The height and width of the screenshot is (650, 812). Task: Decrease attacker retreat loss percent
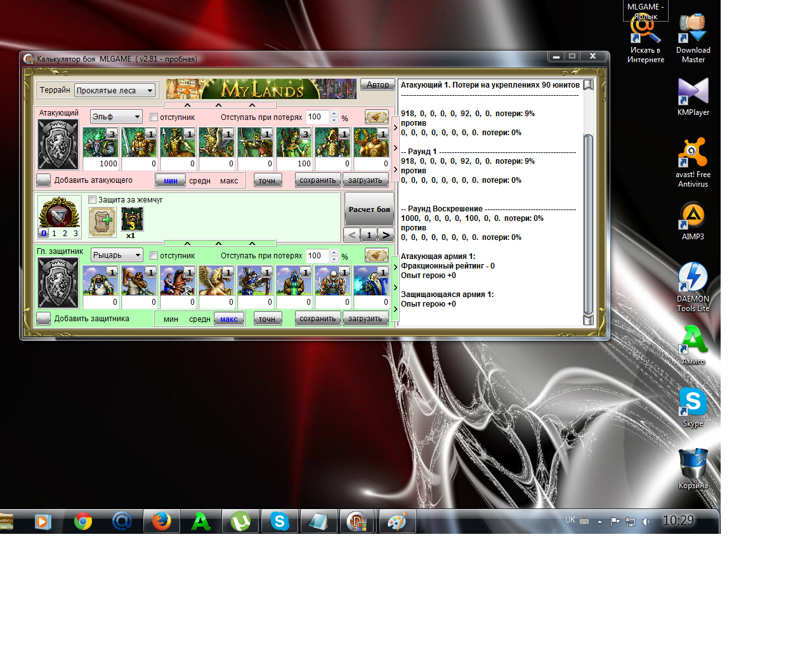tap(334, 120)
